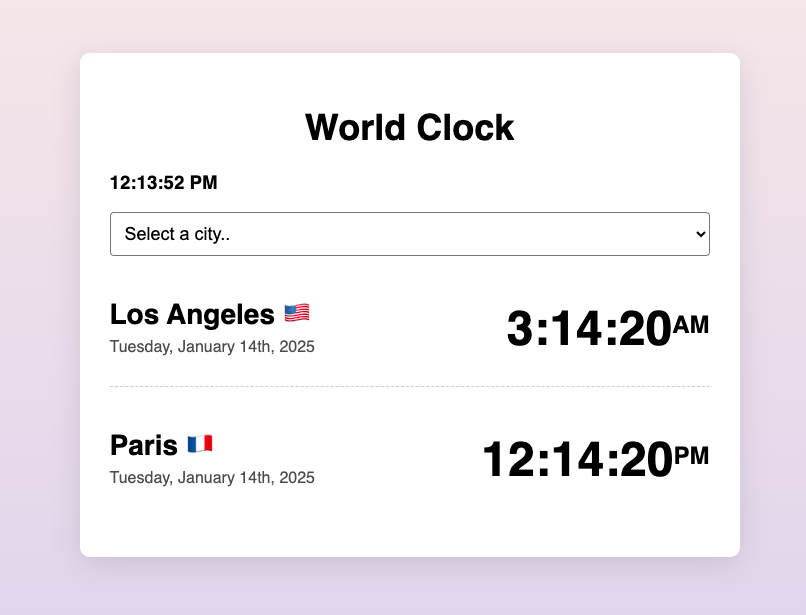Viewport: 806px width, 615px height.
Task: Click the French flag icon next to Paris
Action: 201,443
